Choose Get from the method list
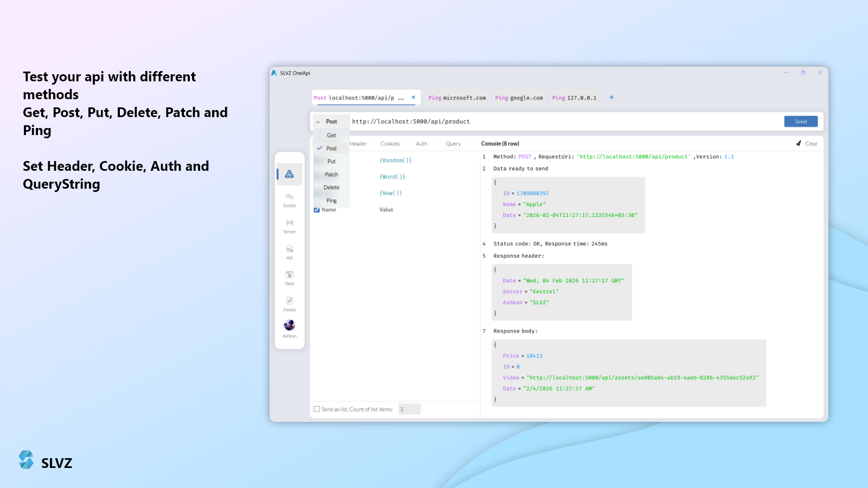 [331, 136]
